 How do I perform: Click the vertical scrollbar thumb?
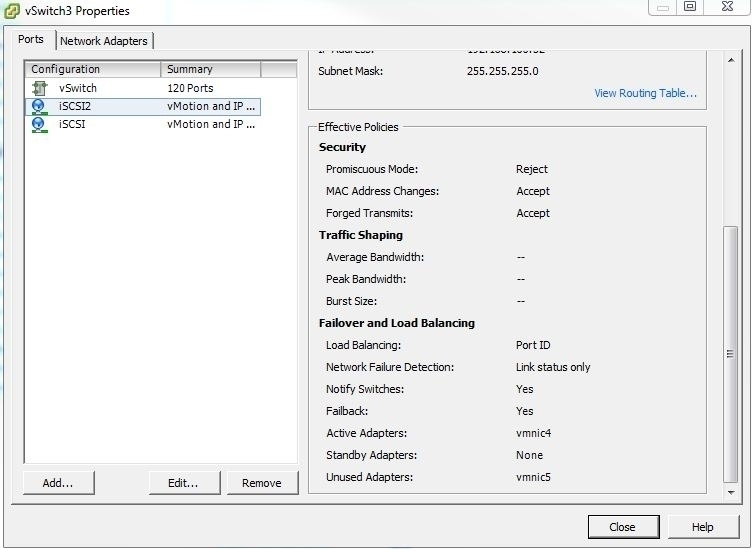click(x=730, y=354)
